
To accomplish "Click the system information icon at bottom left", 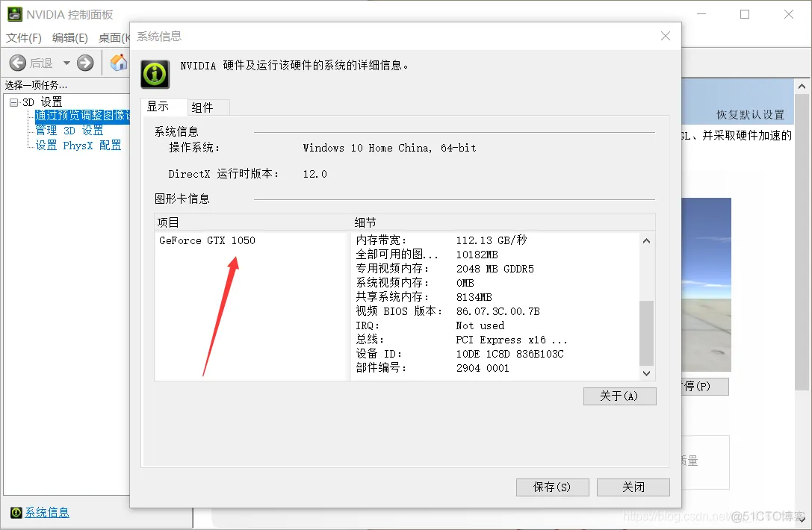I will 16,512.
